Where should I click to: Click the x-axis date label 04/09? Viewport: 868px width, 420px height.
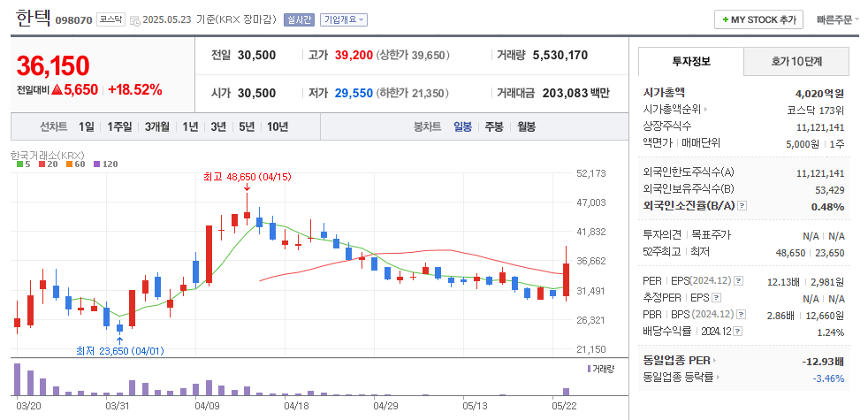[x=208, y=405]
